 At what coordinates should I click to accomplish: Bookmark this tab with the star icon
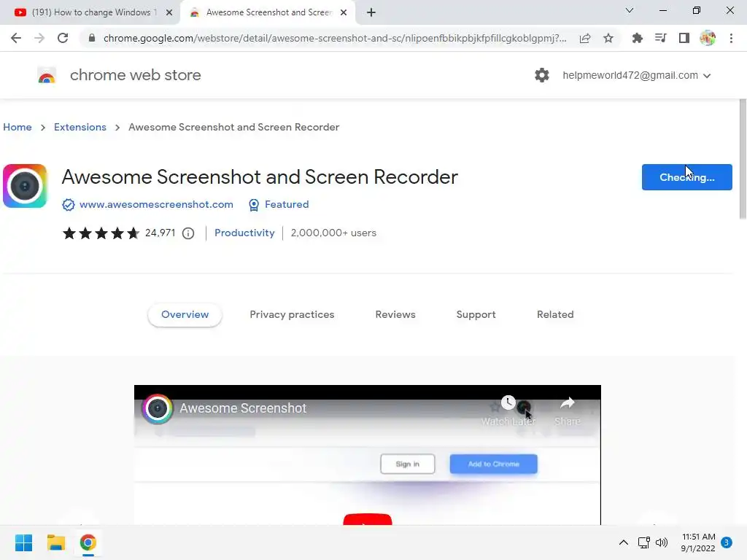pyautogui.click(x=608, y=38)
